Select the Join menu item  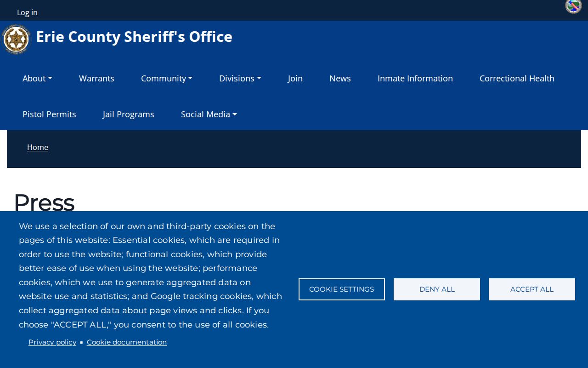[295, 78]
